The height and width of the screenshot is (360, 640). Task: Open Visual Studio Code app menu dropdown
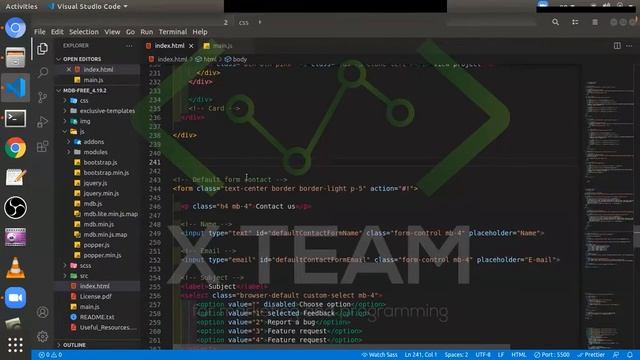(88, 7)
